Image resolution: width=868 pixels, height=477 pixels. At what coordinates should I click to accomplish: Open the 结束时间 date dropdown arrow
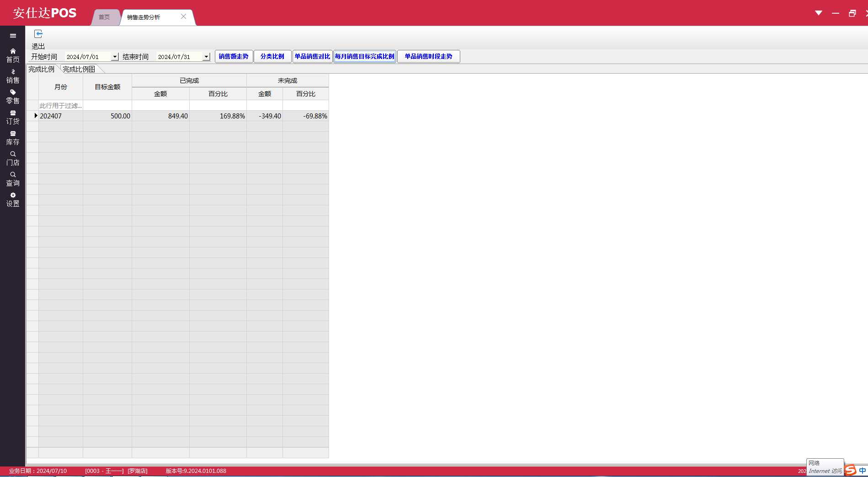pos(206,57)
